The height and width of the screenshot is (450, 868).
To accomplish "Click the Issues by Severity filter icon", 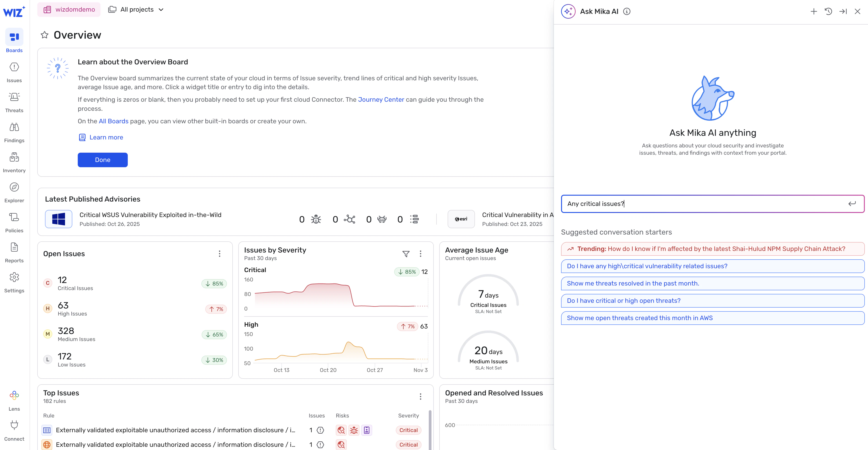I will coord(406,254).
